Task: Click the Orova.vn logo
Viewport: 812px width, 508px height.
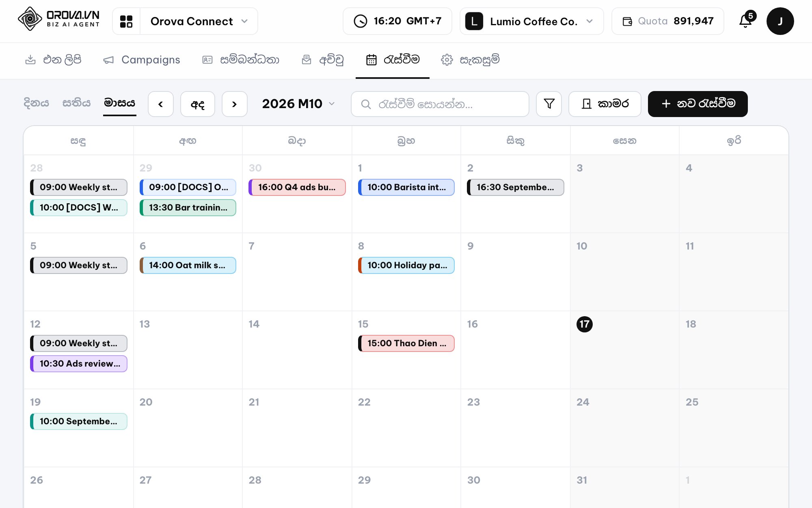Action: (x=59, y=19)
